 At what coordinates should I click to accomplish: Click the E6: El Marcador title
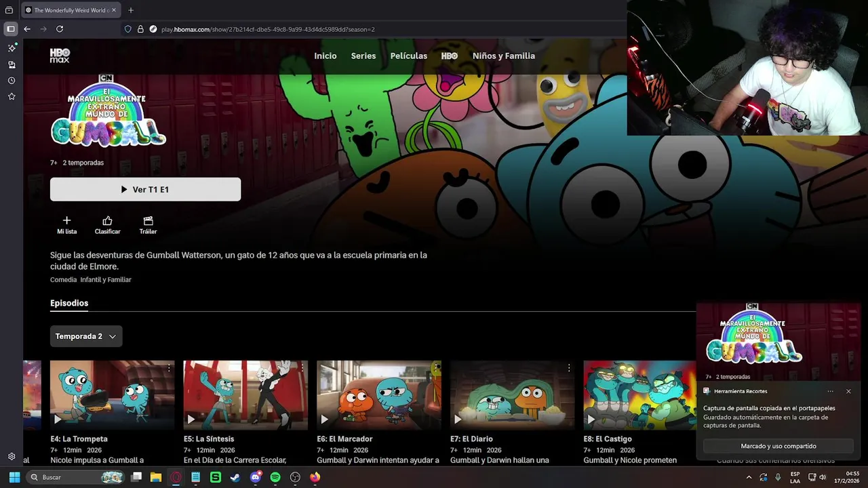(x=344, y=439)
